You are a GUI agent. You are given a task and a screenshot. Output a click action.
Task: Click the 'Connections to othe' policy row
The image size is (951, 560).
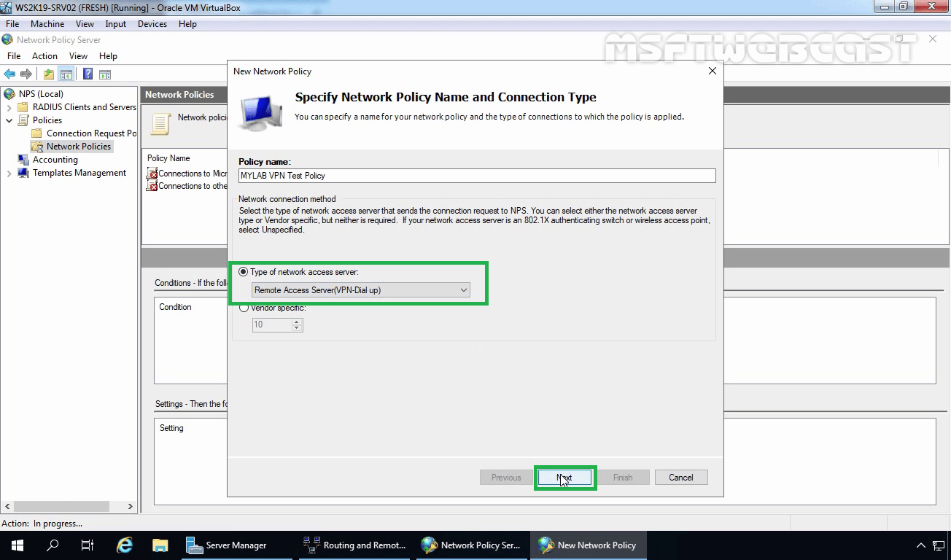[187, 186]
